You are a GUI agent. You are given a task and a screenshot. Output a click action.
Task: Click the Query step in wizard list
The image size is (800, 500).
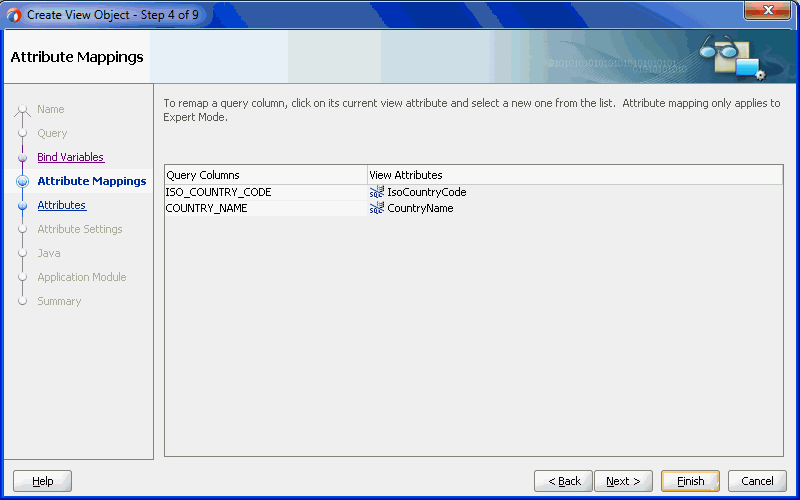(52, 133)
